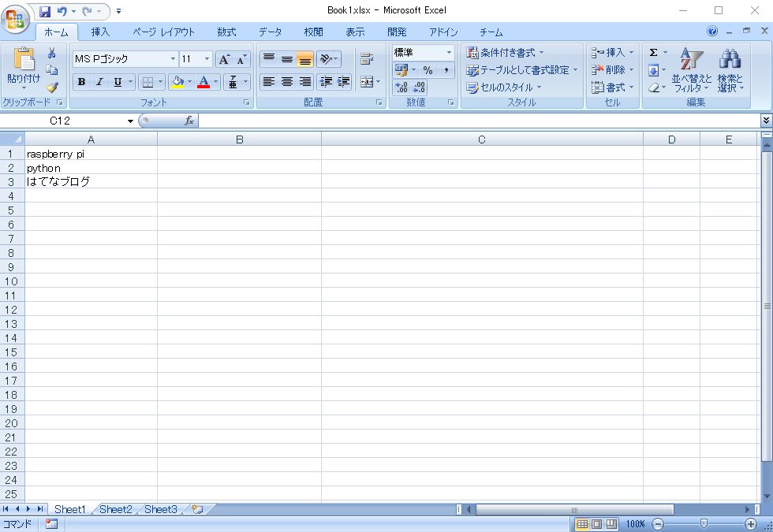Copy the selection to the clipboard

click(x=52, y=70)
